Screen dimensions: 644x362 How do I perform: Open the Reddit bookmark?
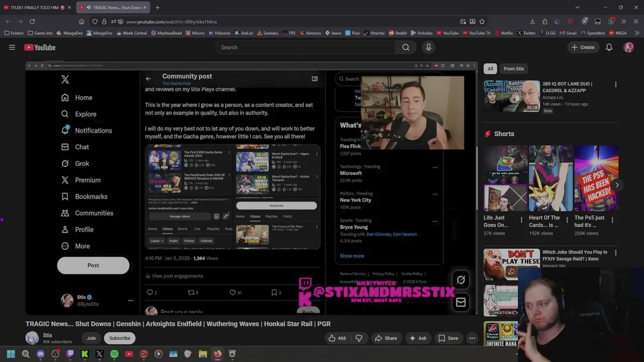[397, 33]
